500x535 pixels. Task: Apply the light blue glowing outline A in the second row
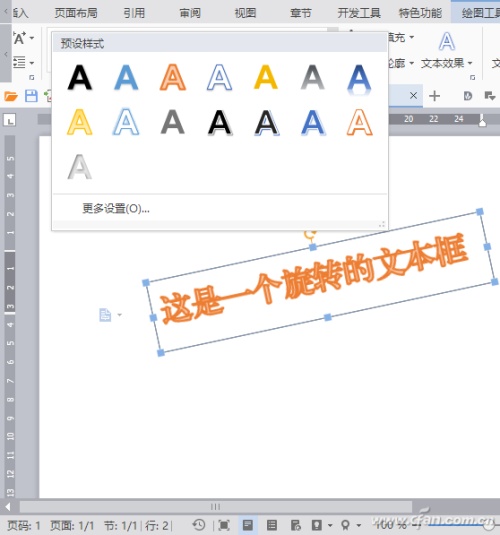[x=126, y=122]
